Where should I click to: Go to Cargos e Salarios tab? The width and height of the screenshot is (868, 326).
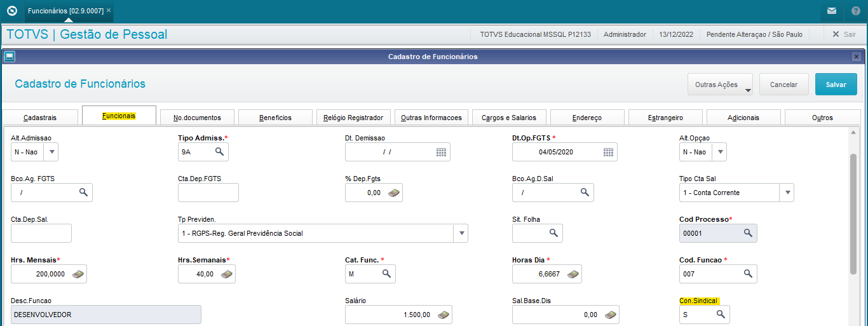click(x=509, y=118)
